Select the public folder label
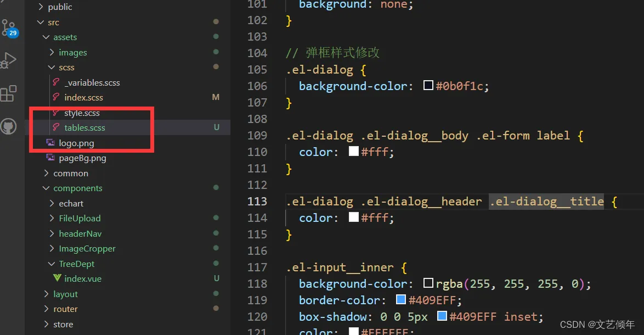Screen dimensions: 644x335 click(x=60, y=7)
